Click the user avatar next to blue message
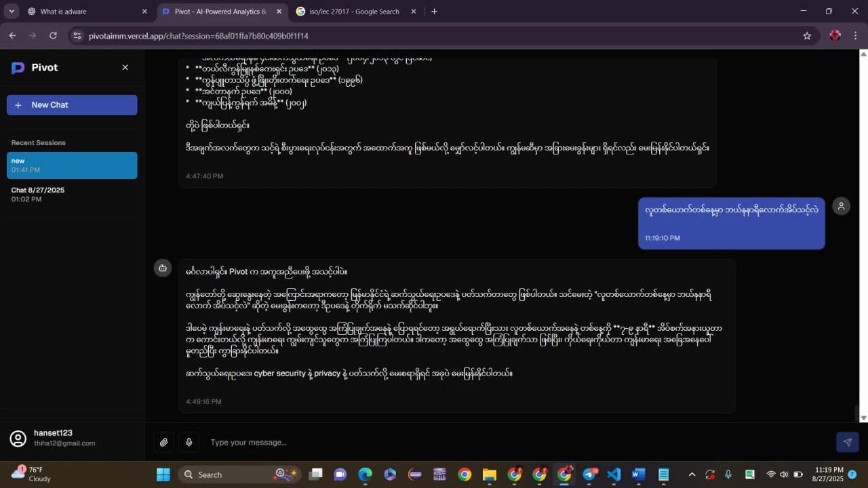Image resolution: width=868 pixels, height=488 pixels. (x=841, y=205)
